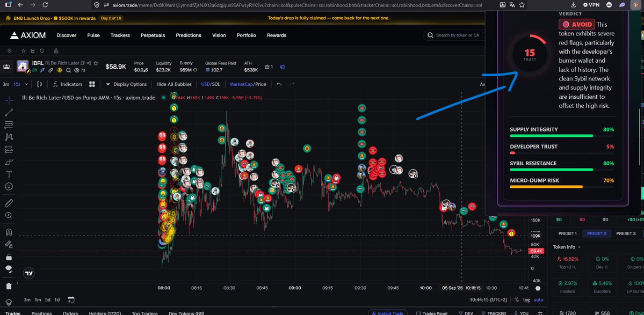The width and height of the screenshot is (644, 315).
Task: Open the Discover menu
Action: pos(67,35)
